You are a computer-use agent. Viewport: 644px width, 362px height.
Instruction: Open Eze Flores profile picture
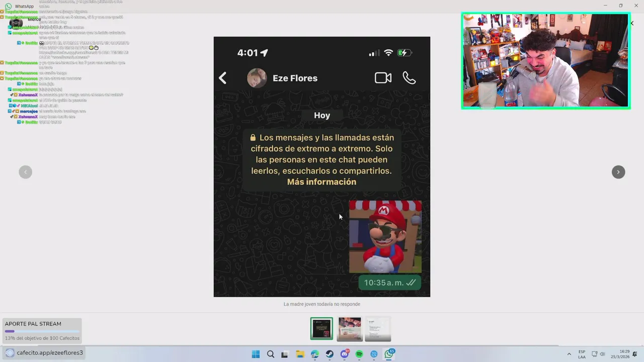pos(257,78)
